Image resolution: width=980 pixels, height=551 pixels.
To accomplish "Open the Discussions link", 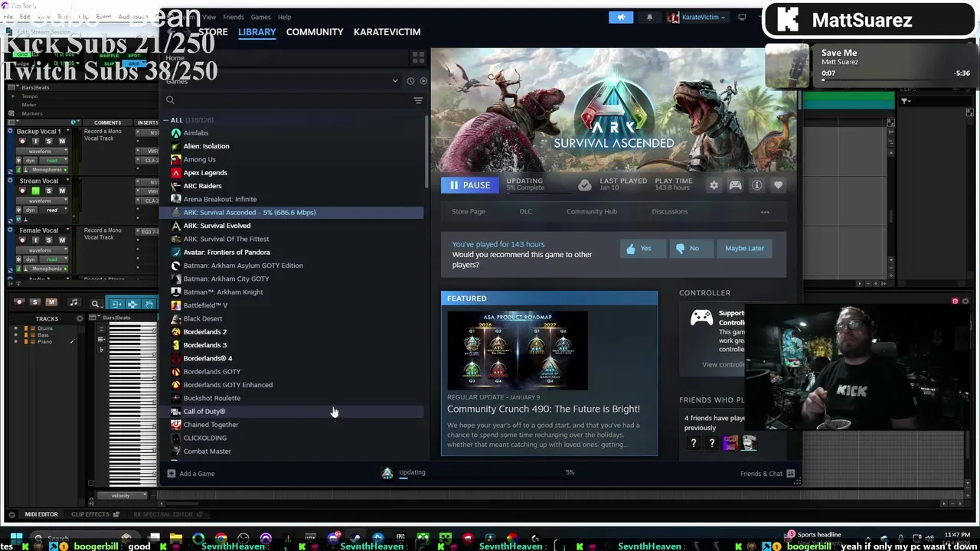I will point(669,212).
